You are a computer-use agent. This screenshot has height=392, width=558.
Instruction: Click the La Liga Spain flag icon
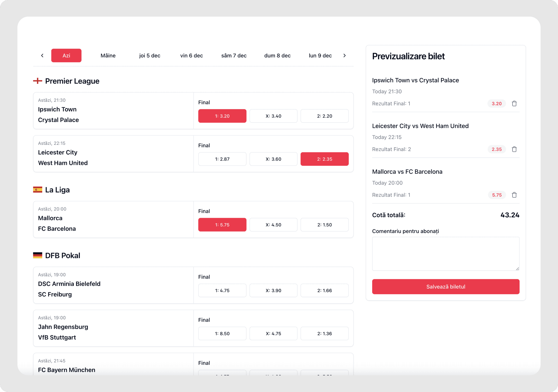pos(38,190)
